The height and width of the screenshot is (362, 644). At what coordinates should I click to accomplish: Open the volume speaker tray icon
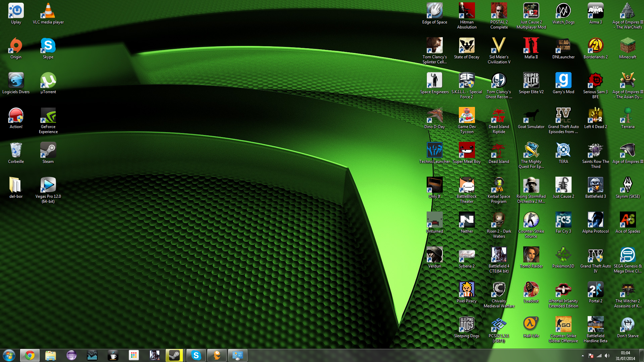(607, 356)
